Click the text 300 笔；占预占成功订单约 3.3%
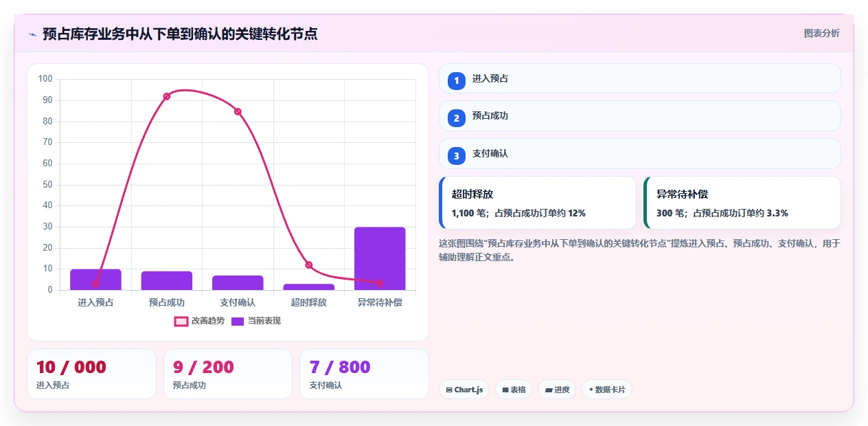Viewport: 868px width, 426px height. click(722, 213)
